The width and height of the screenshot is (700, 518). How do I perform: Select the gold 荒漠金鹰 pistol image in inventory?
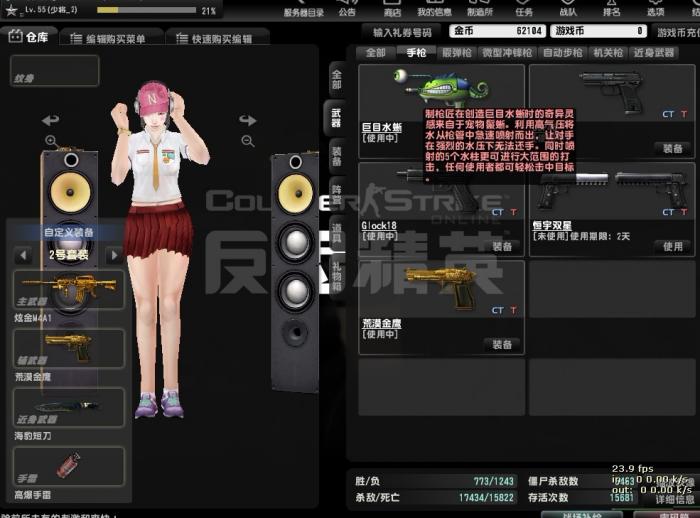pyautogui.click(x=440, y=287)
